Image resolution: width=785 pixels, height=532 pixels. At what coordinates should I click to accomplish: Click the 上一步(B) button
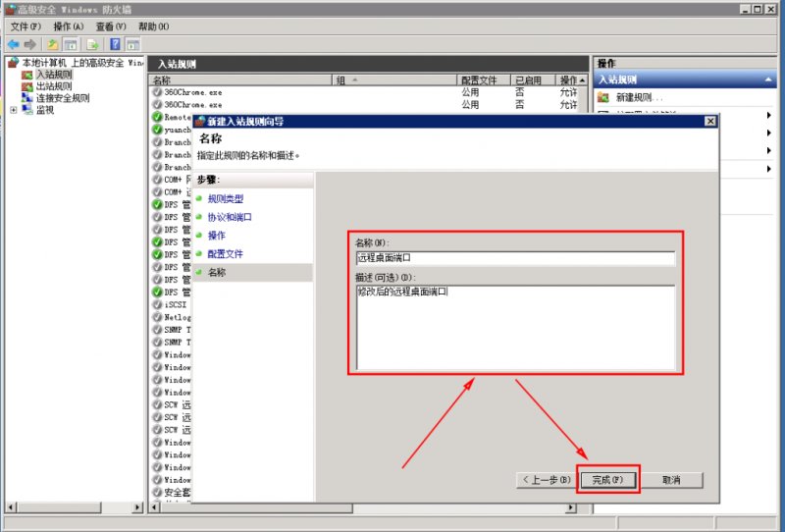547,480
